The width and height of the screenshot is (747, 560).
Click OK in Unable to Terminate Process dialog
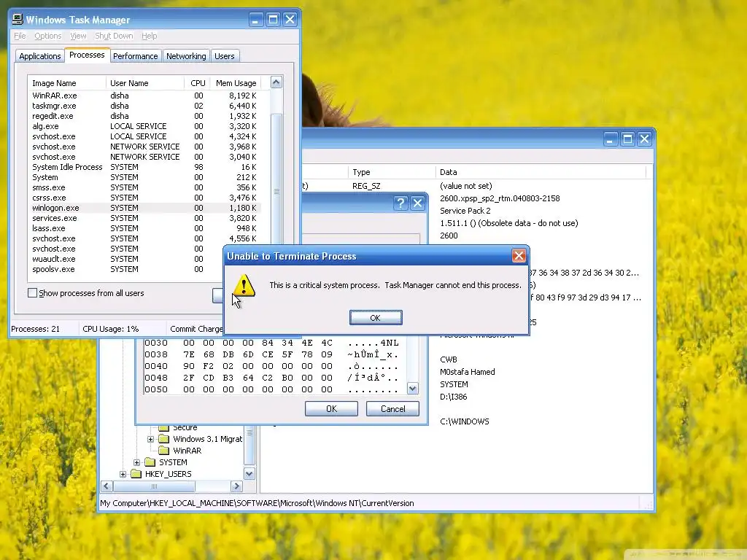tap(376, 318)
